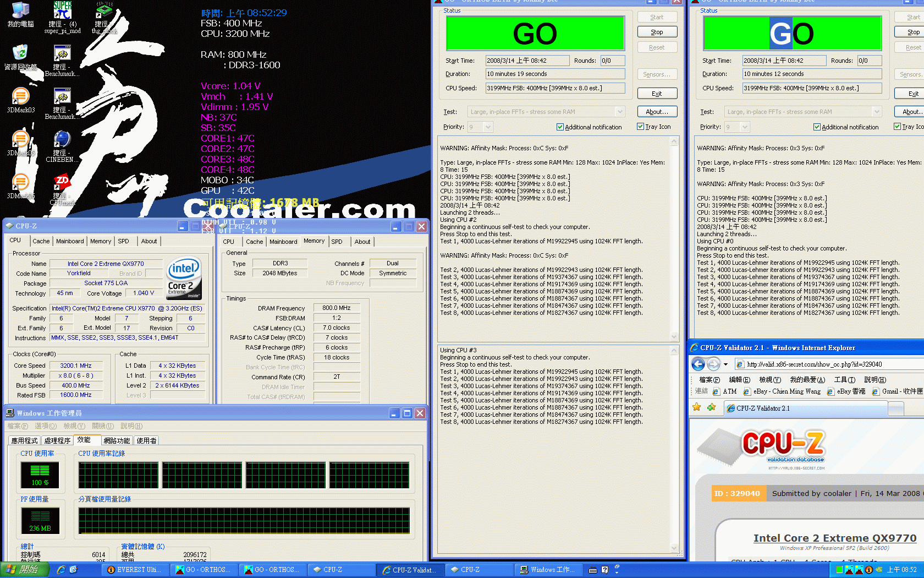
Task: Launch the super_pi_mod desktop shortcut
Action: (62, 18)
